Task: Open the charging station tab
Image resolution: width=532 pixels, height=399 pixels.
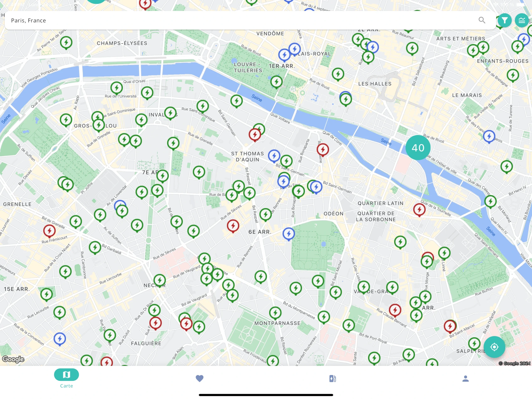Action: coord(332,379)
